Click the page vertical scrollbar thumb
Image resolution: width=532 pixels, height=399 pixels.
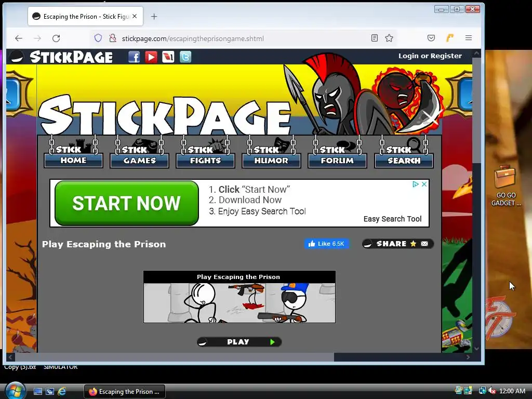pos(477,110)
